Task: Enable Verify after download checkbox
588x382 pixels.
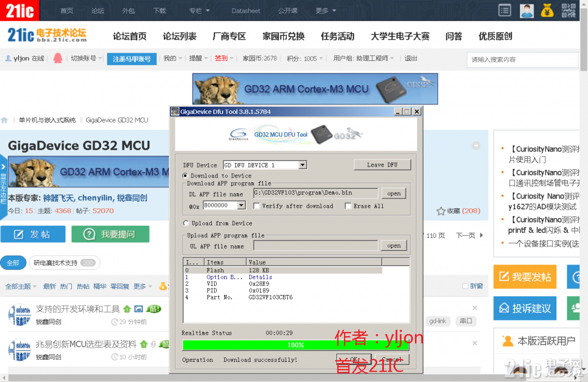Action: pos(256,206)
